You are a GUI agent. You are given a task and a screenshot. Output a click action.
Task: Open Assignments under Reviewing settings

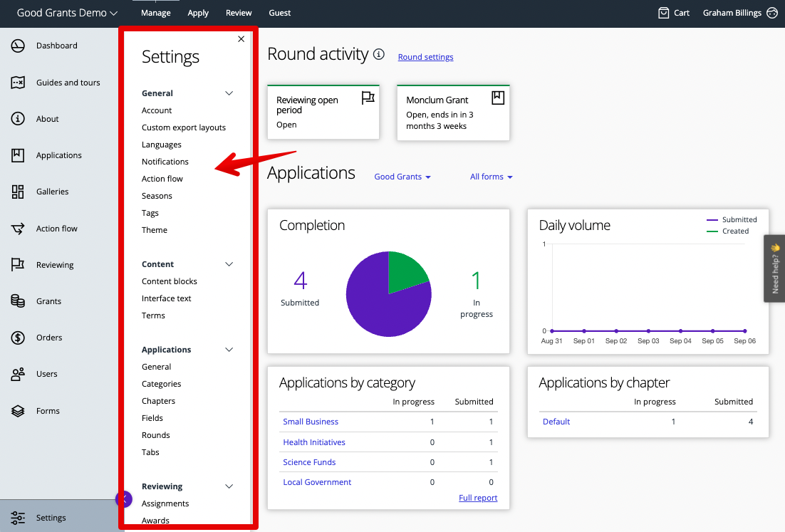coord(165,504)
